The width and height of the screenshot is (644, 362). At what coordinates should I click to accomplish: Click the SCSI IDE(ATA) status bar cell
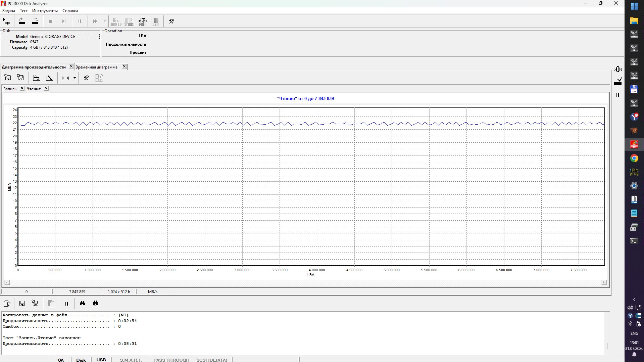(x=212, y=360)
